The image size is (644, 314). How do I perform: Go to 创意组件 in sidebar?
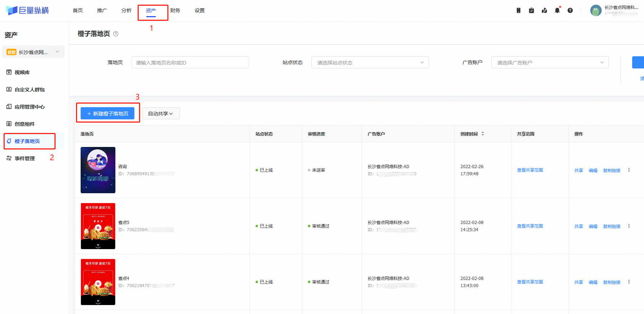pos(25,124)
